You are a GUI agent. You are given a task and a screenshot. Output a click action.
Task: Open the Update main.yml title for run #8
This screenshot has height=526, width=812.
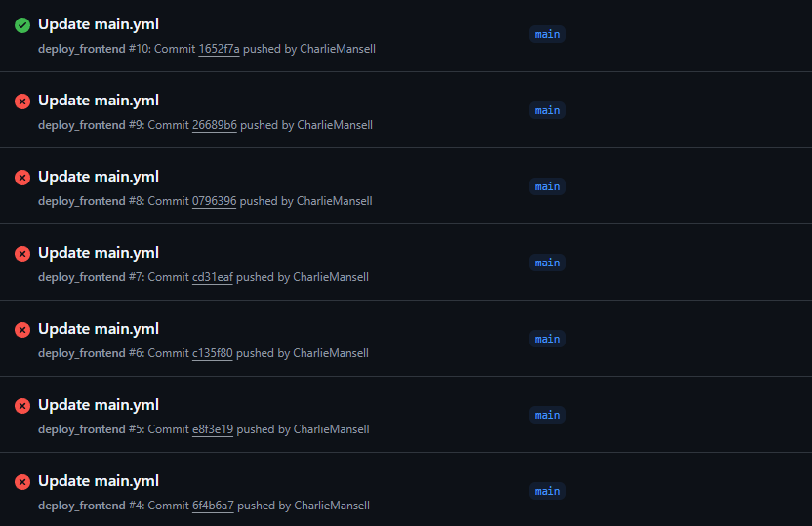click(99, 177)
